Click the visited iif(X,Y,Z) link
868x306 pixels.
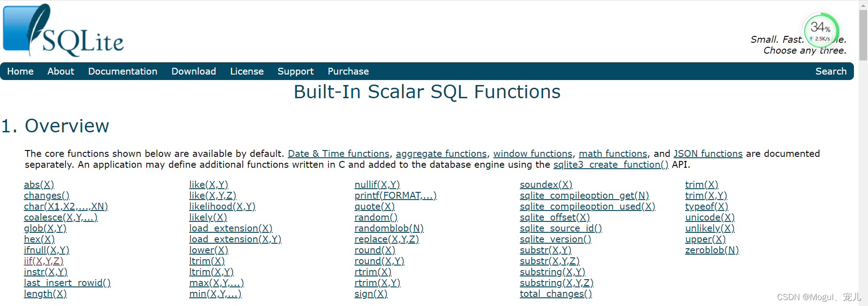coord(44,261)
